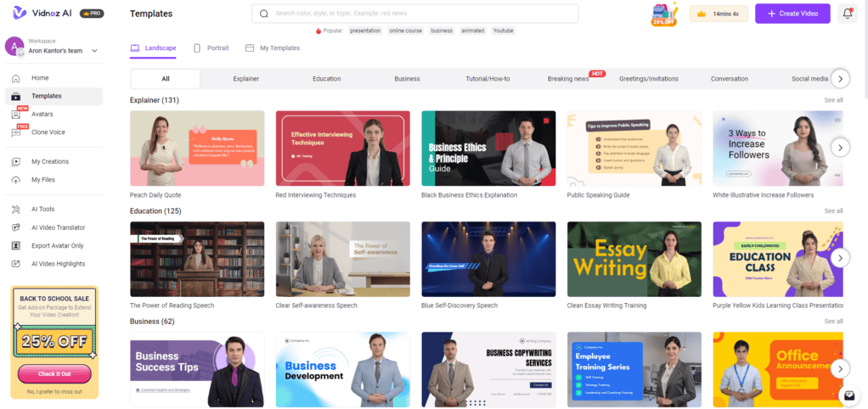Click the Clone Voice microphone icon
This screenshot has width=868, height=409.
coord(16,132)
